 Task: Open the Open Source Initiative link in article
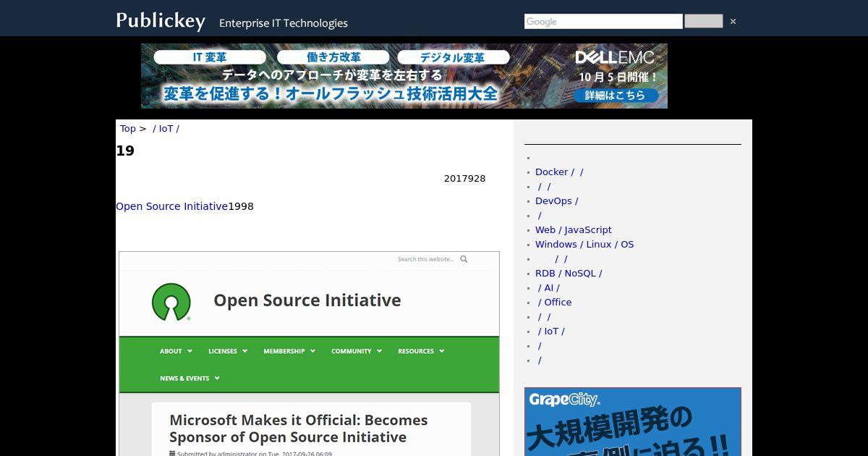(171, 206)
